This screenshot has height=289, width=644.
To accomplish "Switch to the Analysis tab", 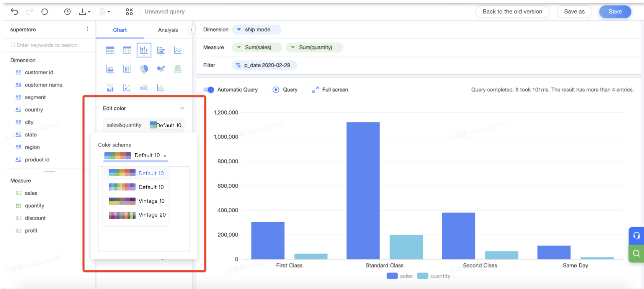I will (168, 30).
